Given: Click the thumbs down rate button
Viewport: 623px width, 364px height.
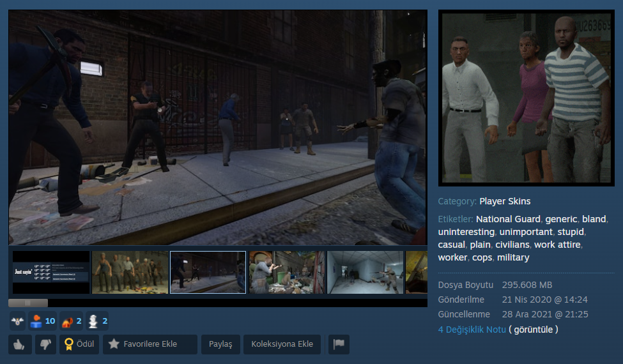Looking at the screenshot, I should point(46,344).
